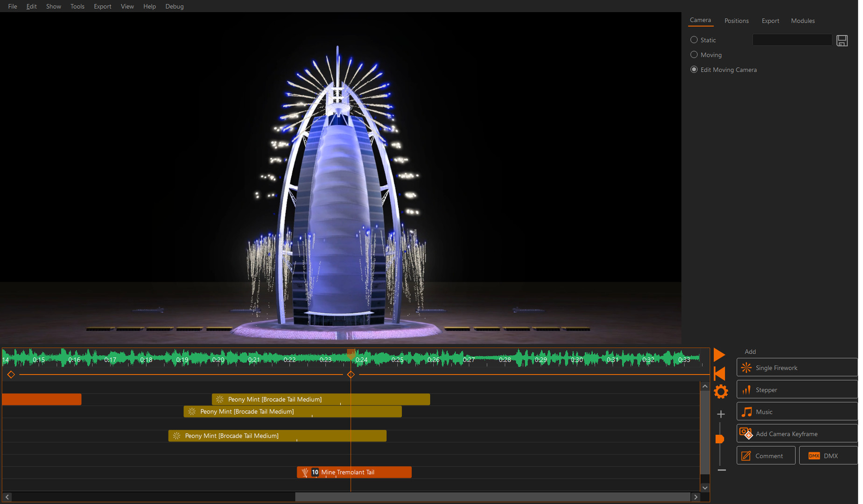Save the camera using the floppy disk icon
The width and height of the screenshot is (863, 504).
coord(842,41)
